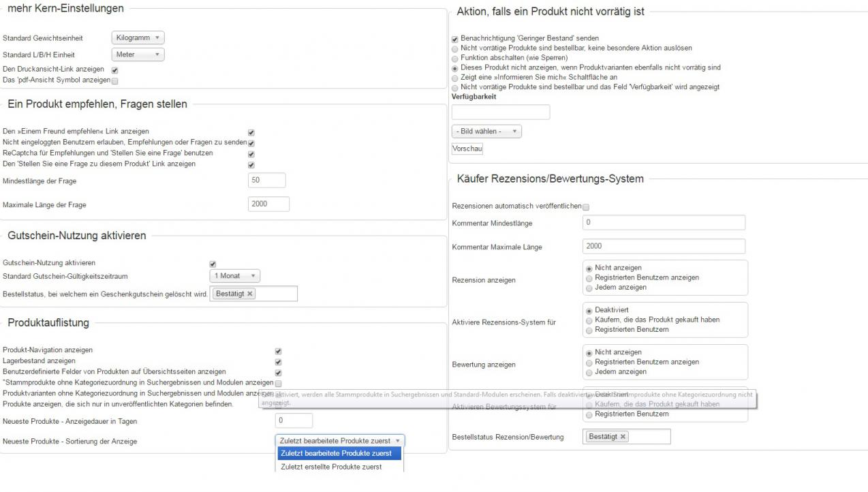
Task: Remove the Bestätigt tag under Gutschein-Nutzung
Action: (250, 294)
